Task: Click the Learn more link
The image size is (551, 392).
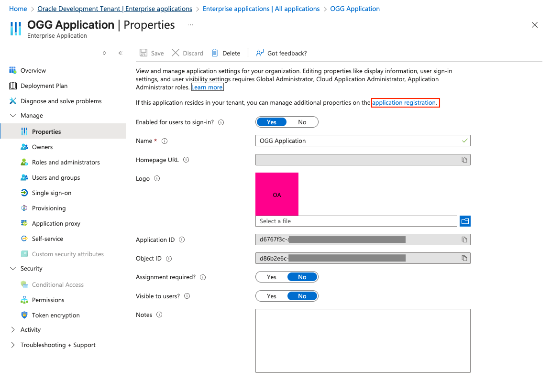Action: click(207, 87)
